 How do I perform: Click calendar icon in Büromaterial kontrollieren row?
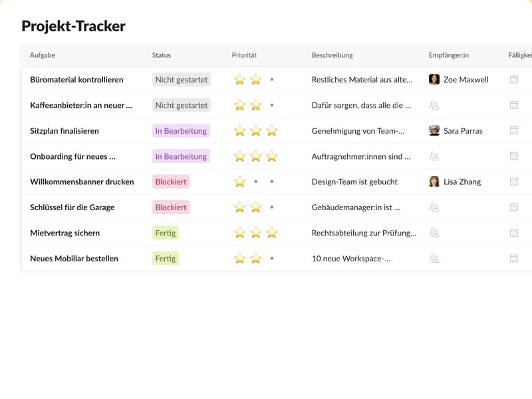[x=514, y=80]
